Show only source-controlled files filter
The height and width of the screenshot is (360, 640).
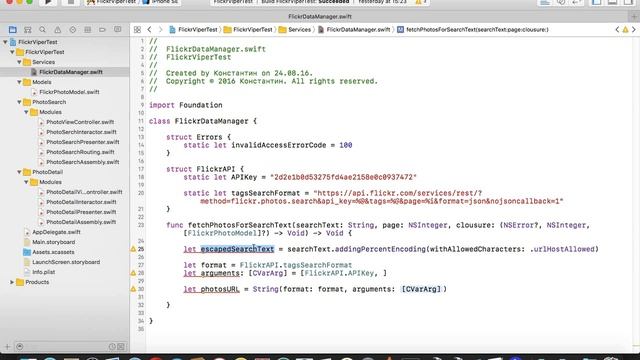(121, 347)
